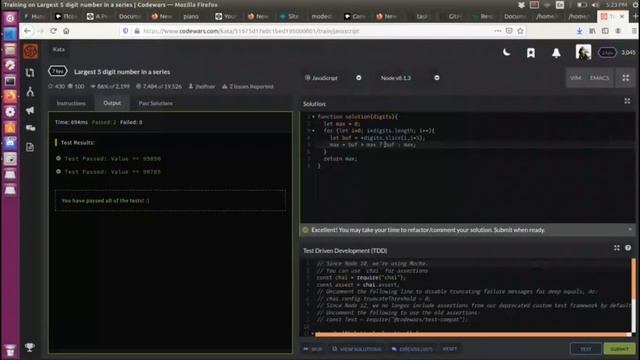The image size is (640, 360).
Task: Collapse the function solution code fold
Action: (313, 117)
